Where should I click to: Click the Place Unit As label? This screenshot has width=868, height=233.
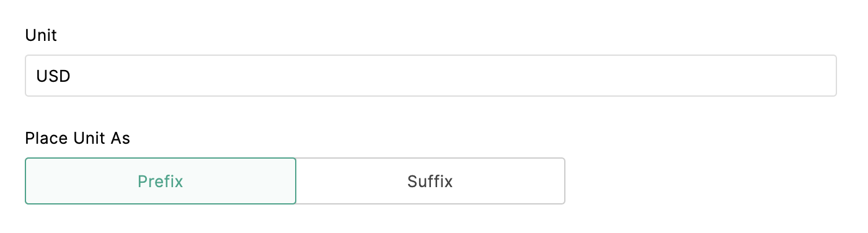click(77, 138)
